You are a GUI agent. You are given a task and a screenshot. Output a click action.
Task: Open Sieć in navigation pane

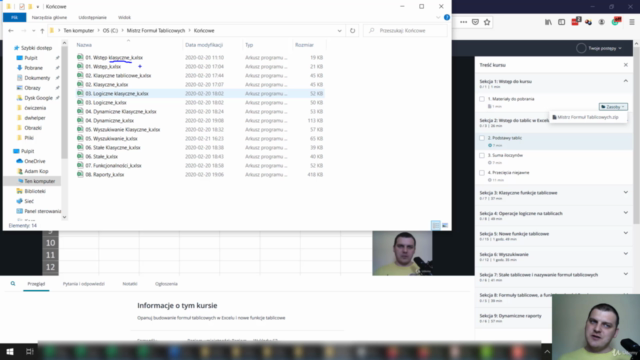29,201
